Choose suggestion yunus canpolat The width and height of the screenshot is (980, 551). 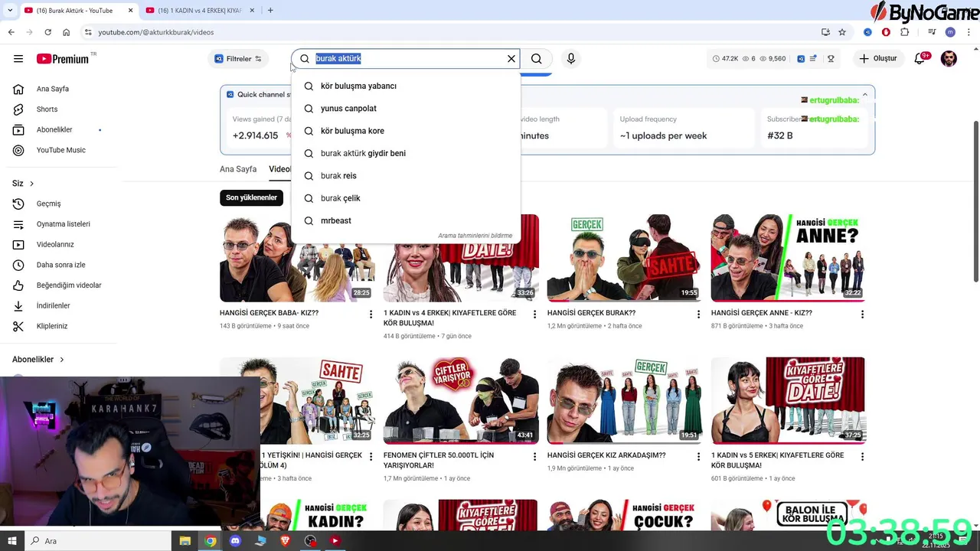(x=406, y=109)
